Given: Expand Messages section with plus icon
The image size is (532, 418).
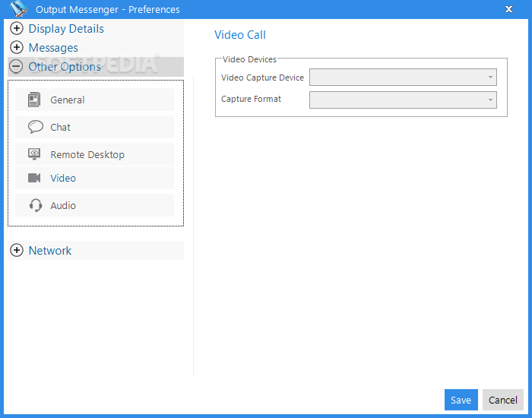Looking at the screenshot, I should (17, 47).
